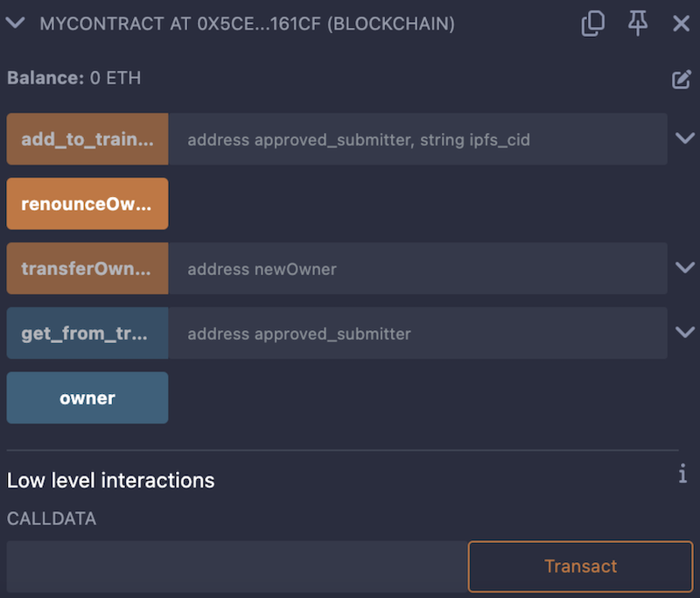The height and width of the screenshot is (598, 700).
Task: Expand the add_to_train function parameters
Action: coord(685,138)
